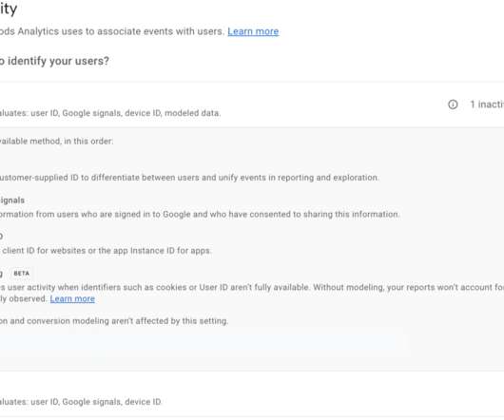The width and height of the screenshot is (504, 420).
Task: Click the "1 inactive" status label
Action: [487, 105]
